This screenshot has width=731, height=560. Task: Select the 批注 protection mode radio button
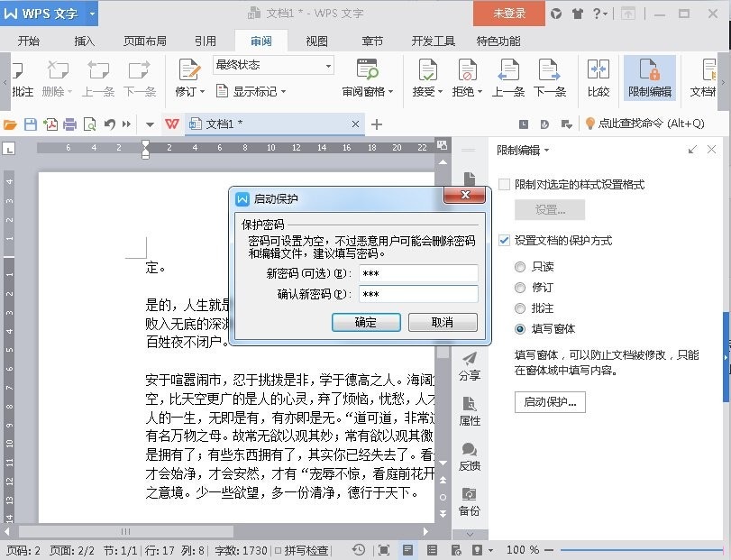tap(520, 307)
